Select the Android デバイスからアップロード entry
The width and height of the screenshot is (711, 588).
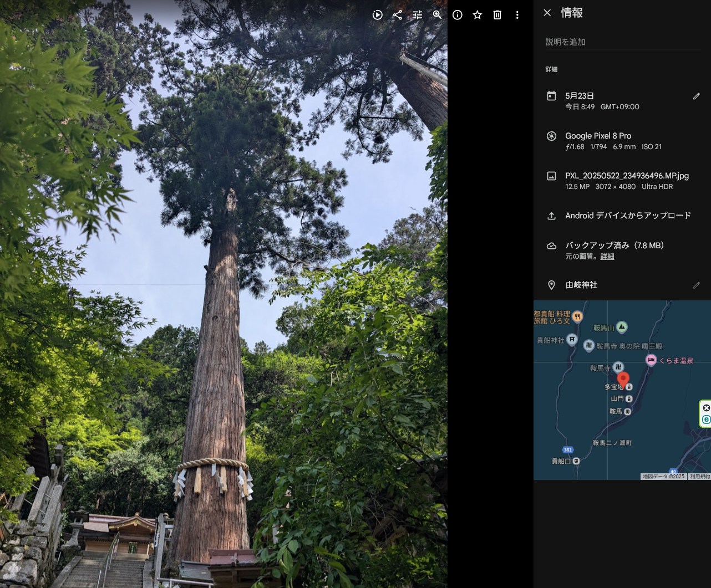(x=628, y=216)
